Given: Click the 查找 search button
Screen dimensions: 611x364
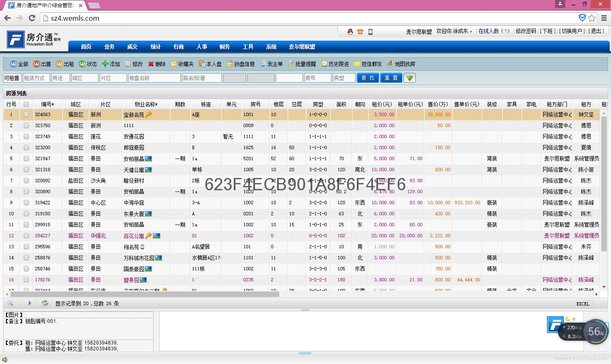Looking at the screenshot, I should tap(368, 78).
